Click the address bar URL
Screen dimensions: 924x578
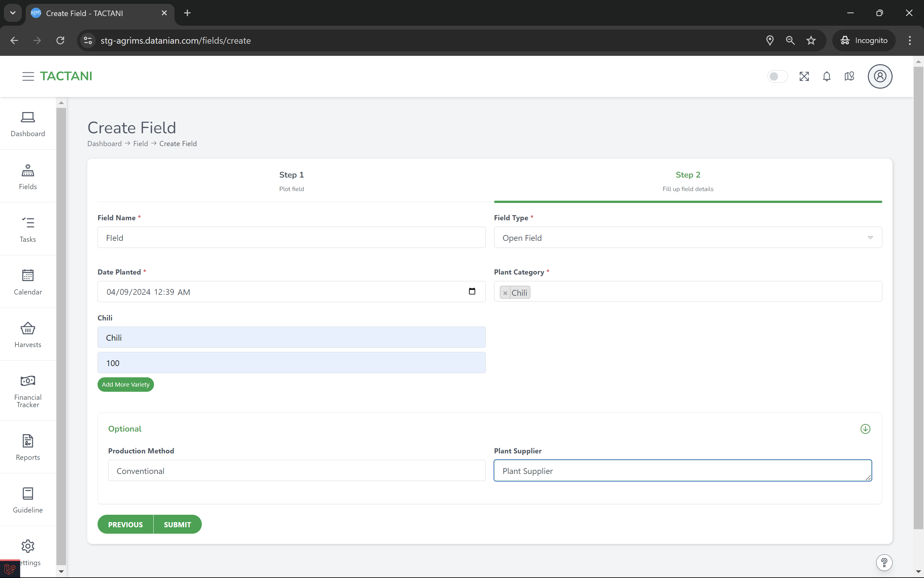pos(175,40)
